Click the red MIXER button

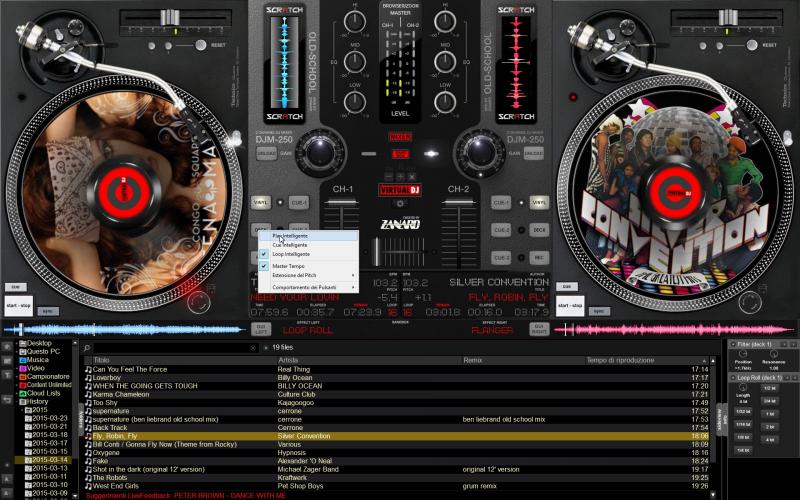(400, 137)
